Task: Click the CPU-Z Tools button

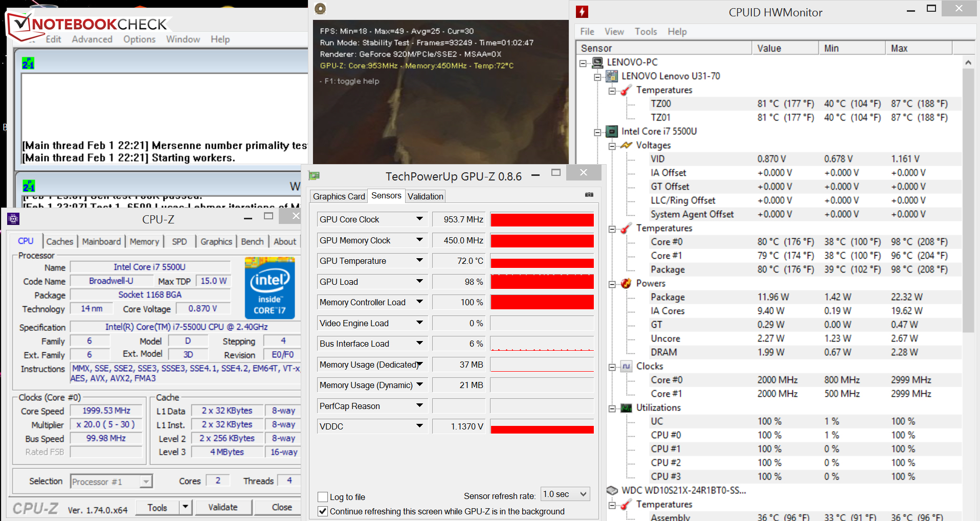Action: (158, 507)
